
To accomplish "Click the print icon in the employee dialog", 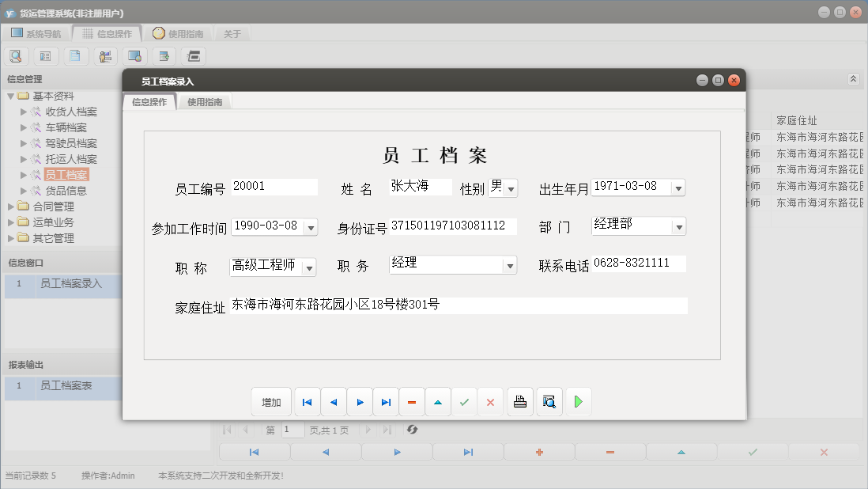I will (x=518, y=401).
